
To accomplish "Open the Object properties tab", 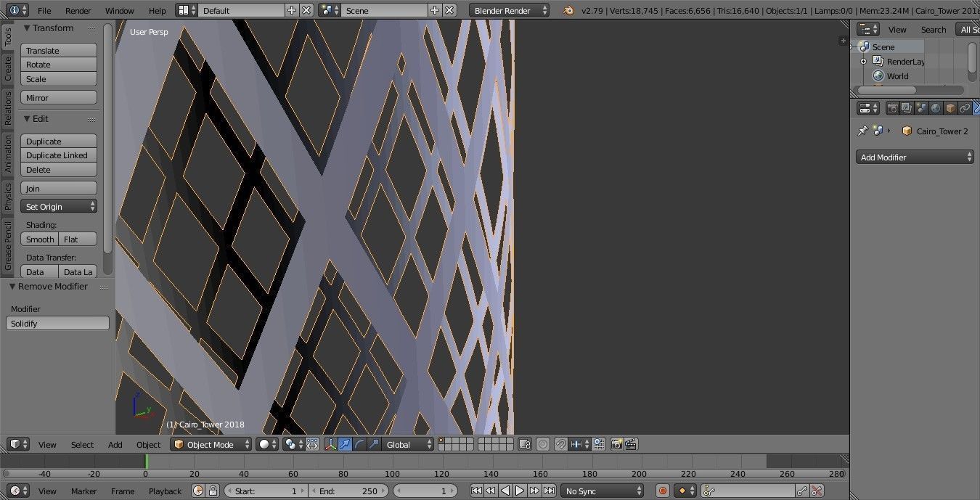I will 951,108.
